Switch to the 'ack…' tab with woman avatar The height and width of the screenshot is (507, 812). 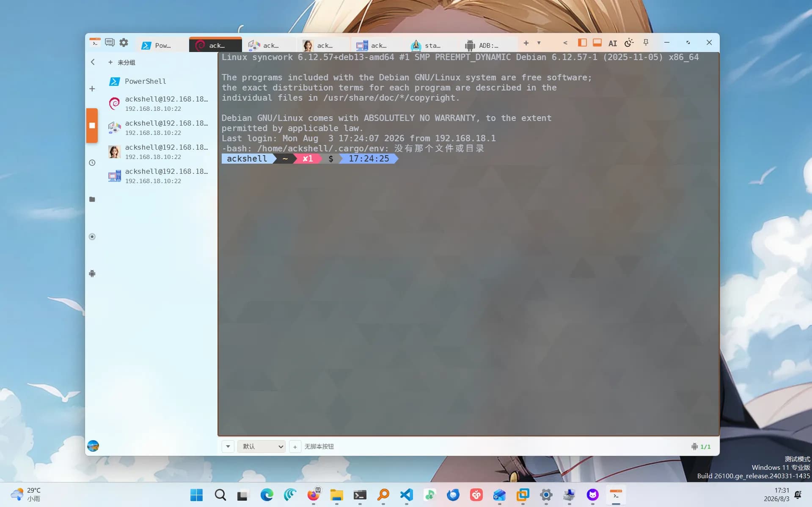click(324, 45)
